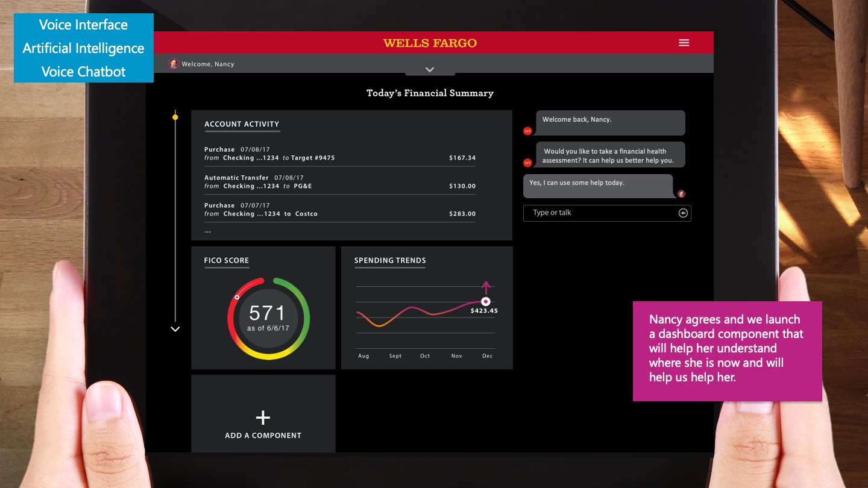Select Nov on the spending chart axis
Screen dimensions: 868x488
click(x=457, y=356)
